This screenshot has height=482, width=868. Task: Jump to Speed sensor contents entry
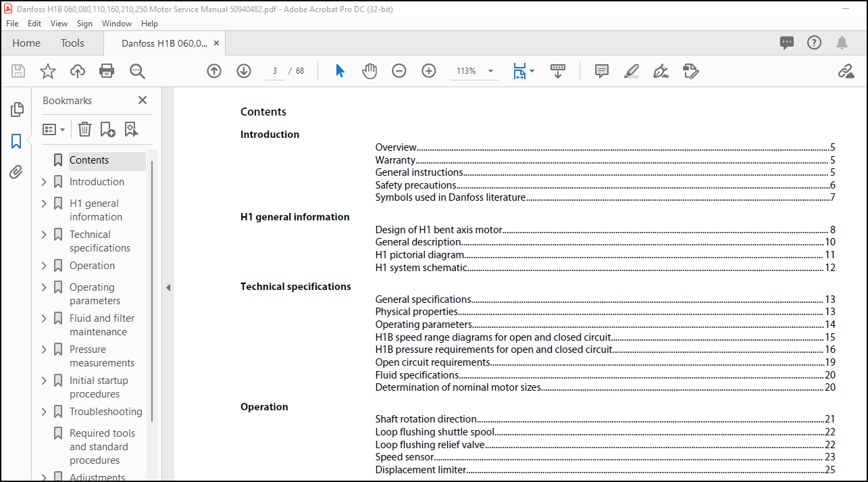coord(605,457)
